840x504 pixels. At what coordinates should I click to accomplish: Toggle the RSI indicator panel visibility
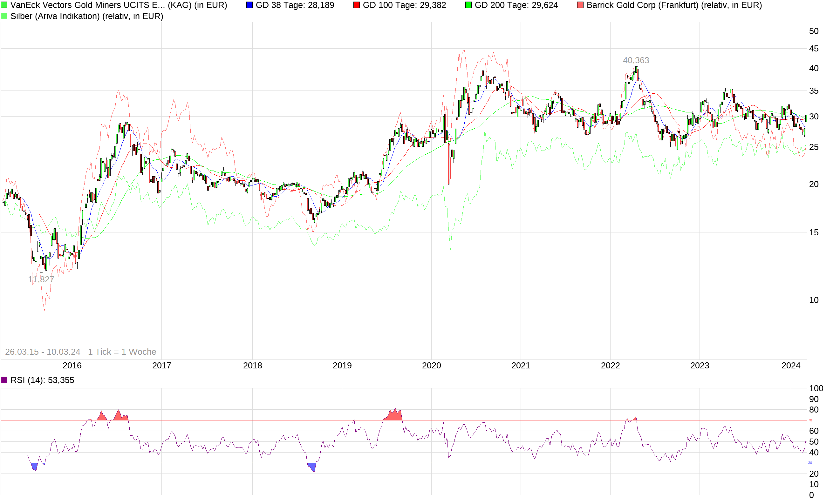tap(4, 380)
